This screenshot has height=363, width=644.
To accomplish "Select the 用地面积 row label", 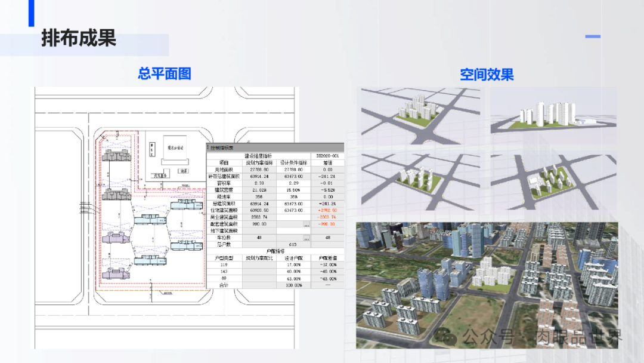I will coord(224,170).
